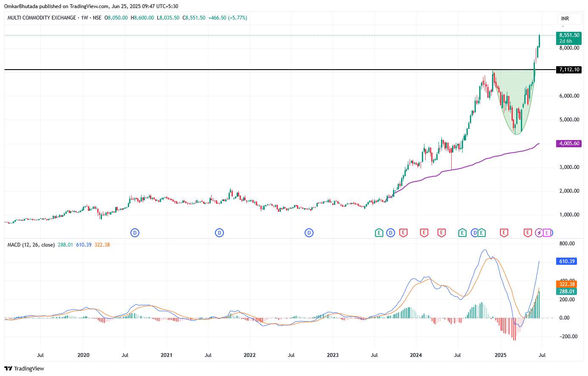
Task: Open the red earnings marker in spring 2025
Action: click(x=528, y=233)
